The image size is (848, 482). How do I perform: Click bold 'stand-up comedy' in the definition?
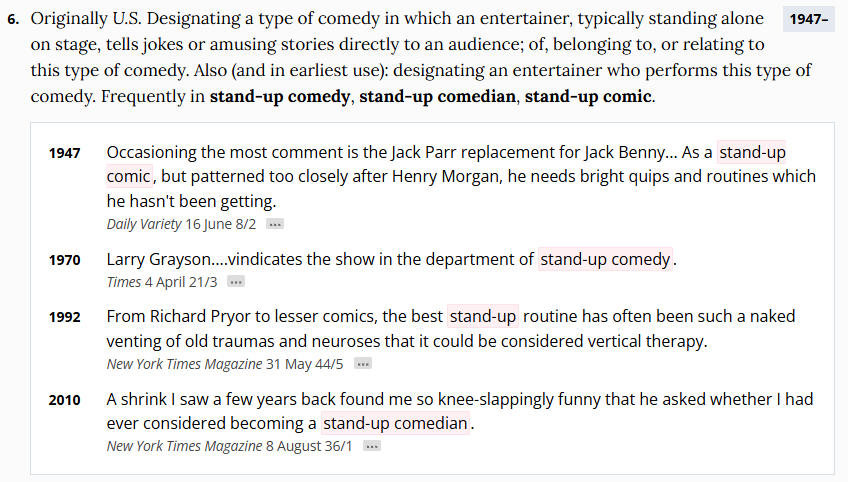[x=280, y=97]
